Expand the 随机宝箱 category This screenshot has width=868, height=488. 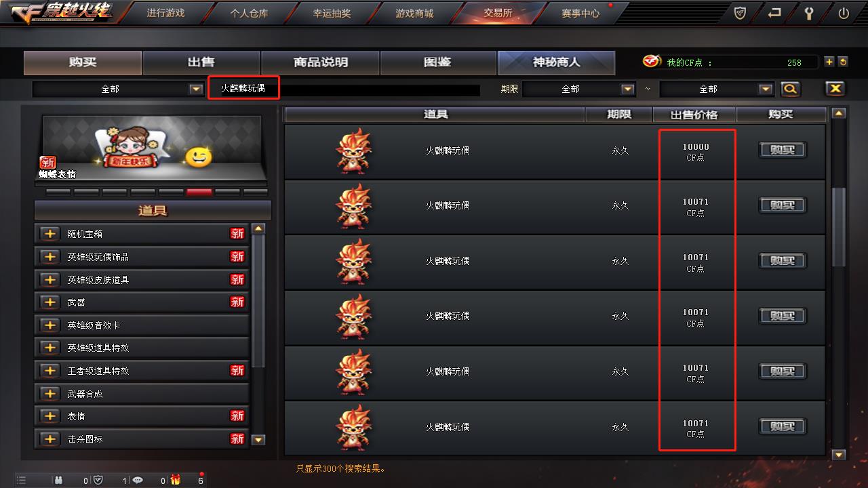(x=50, y=234)
